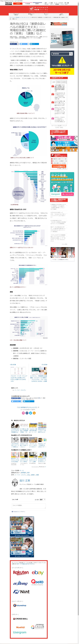
Task: Open the ecbeing sponsor logo
Action: click(x=20, y=583)
